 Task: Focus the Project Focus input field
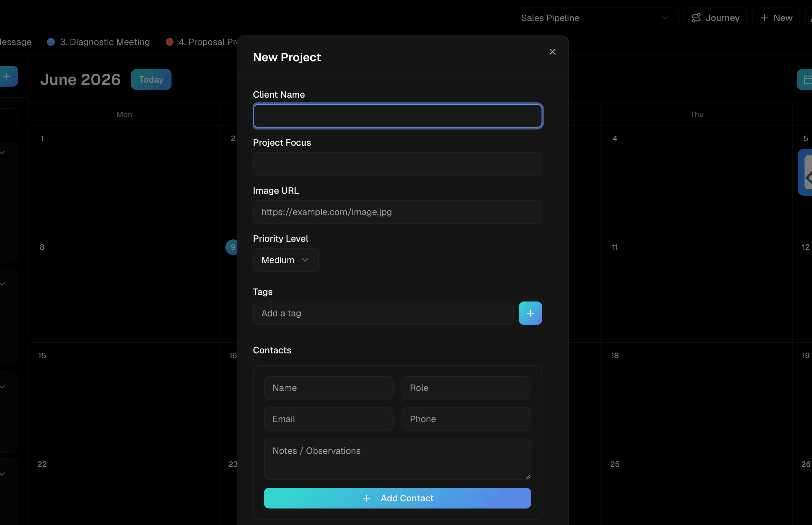(x=397, y=164)
